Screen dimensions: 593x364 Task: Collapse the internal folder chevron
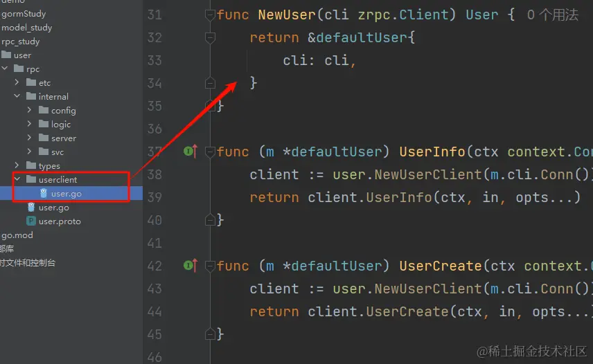tap(17, 96)
